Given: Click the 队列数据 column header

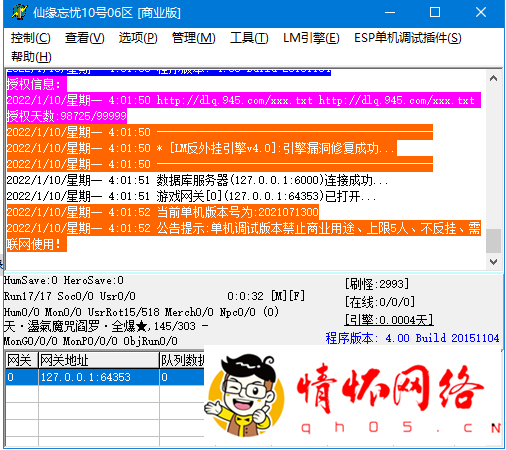Looking at the screenshot, I should point(182,360).
